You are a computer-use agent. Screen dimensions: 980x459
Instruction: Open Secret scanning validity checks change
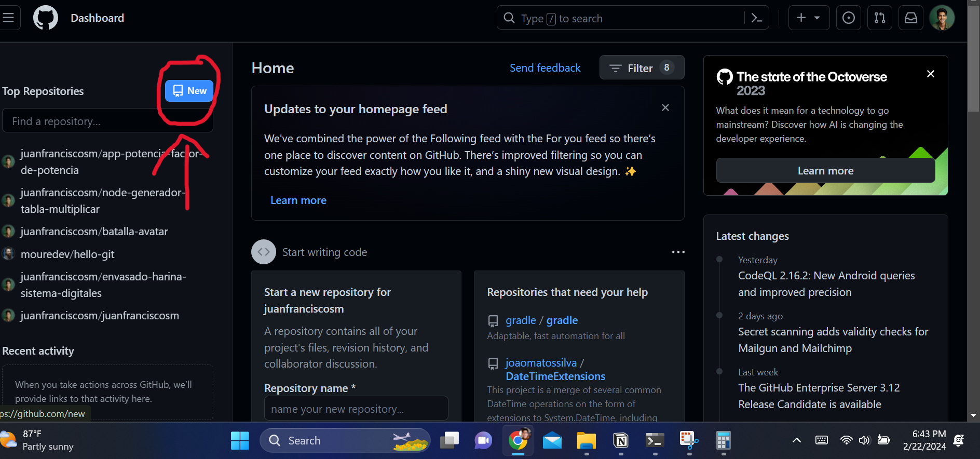[x=833, y=340]
